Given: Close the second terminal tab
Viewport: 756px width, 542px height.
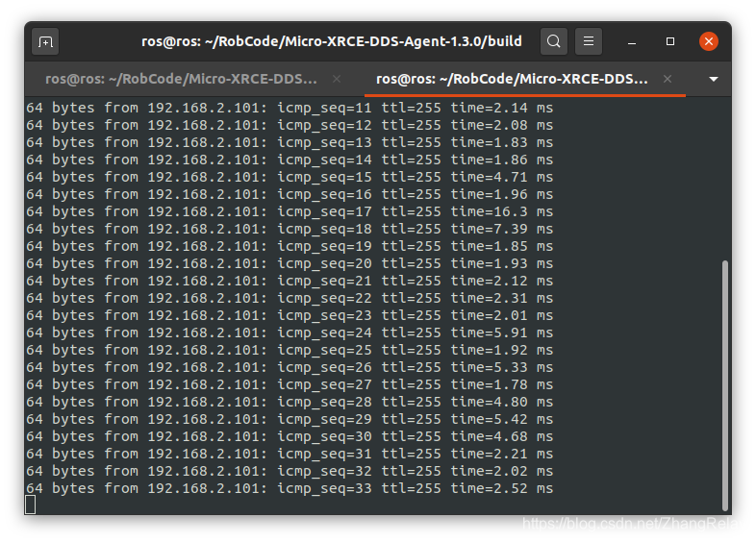Looking at the screenshot, I should point(668,79).
